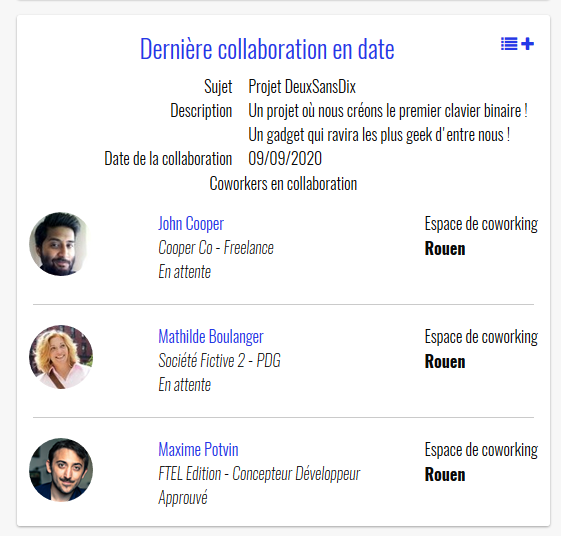This screenshot has width=561, height=536.
Task: Click John Cooper's avatar photo
Action: click(60, 244)
